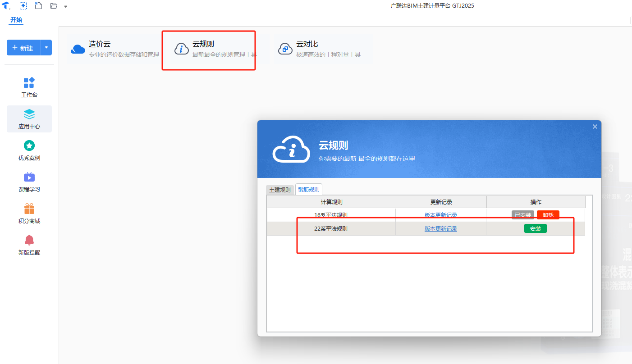Image resolution: width=632 pixels, height=364 pixels.
Task: Click the 更新记录 column header
Action: [441, 202]
